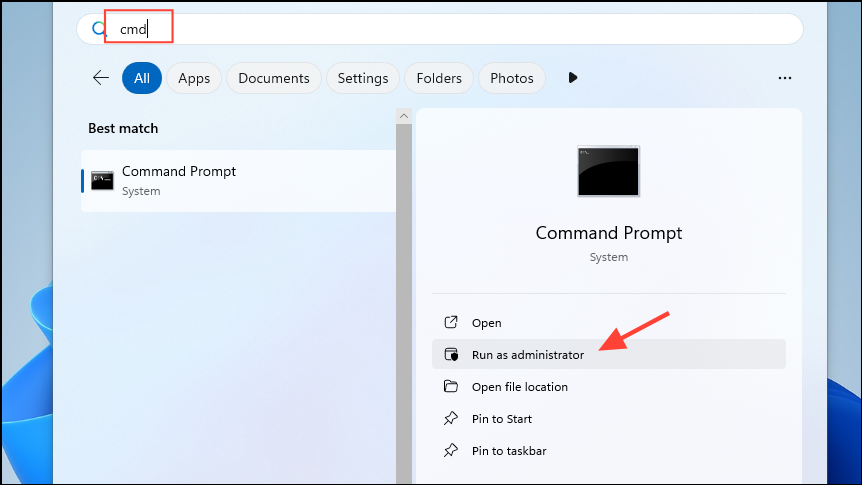Select Command Prompt best match result
The image size is (862, 485).
point(239,181)
